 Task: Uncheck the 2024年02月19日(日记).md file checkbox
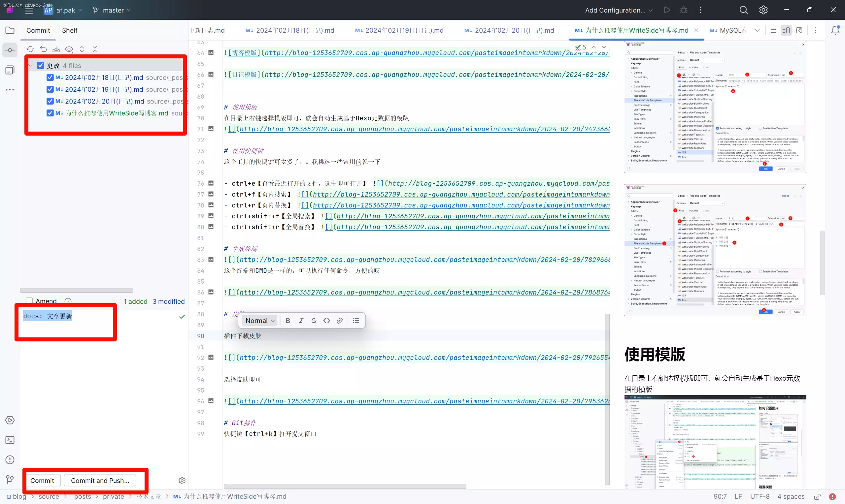[50, 89]
